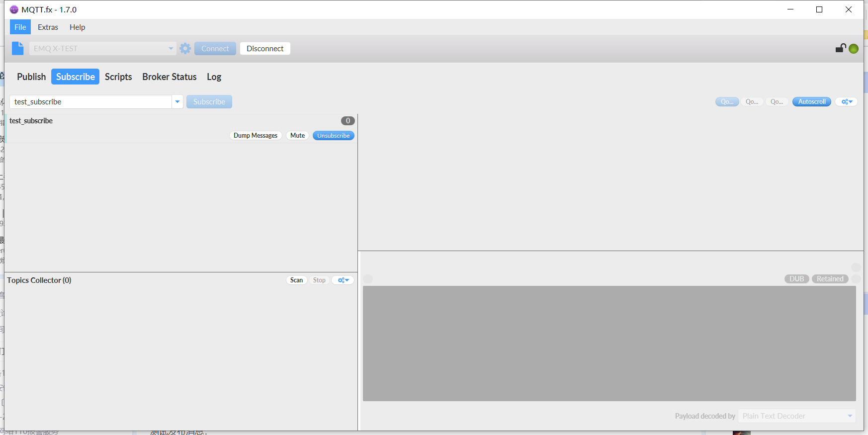Open the Broker Status tab
868x435 pixels.
coord(170,77)
